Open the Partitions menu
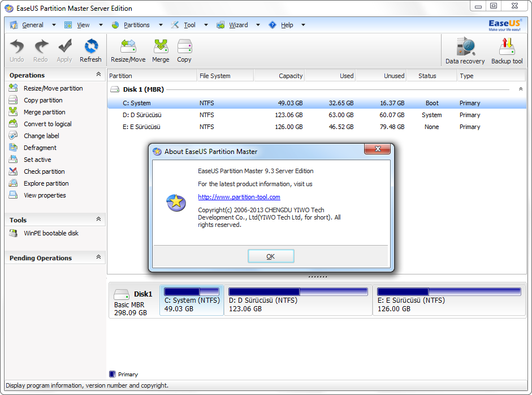 [136, 25]
